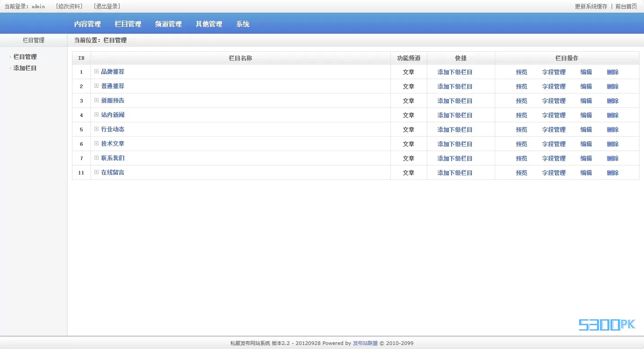The height and width of the screenshot is (349, 644).
Task: Add a sub-column under 在线留言
Action: pyautogui.click(x=455, y=173)
